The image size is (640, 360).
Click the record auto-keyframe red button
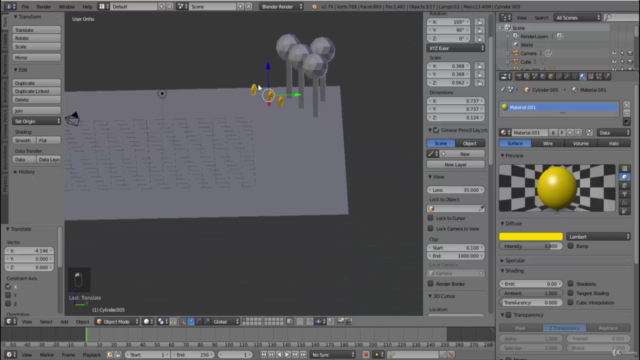tap(366, 355)
